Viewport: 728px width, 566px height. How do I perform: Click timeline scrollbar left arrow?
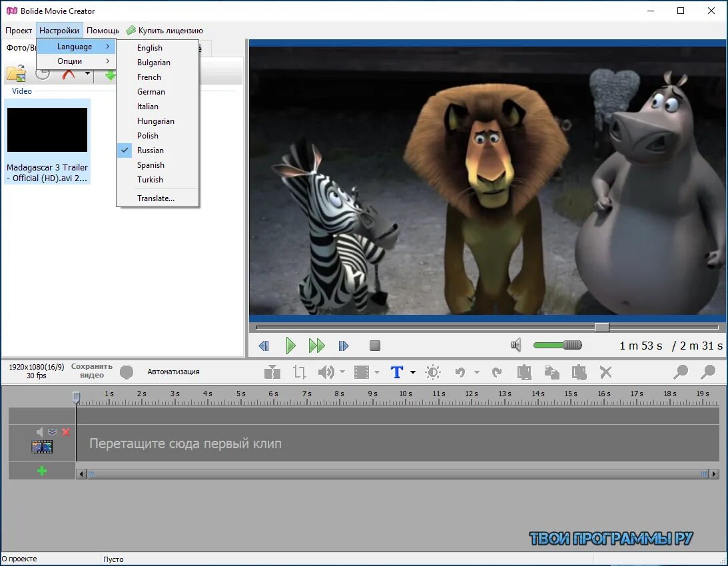click(x=82, y=474)
